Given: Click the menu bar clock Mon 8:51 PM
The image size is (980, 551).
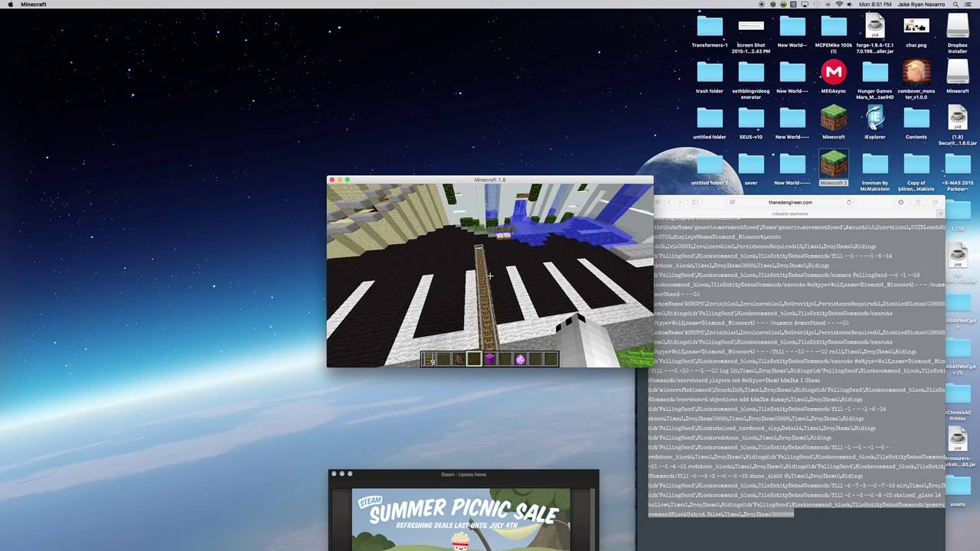Looking at the screenshot, I should [x=875, y=5].
